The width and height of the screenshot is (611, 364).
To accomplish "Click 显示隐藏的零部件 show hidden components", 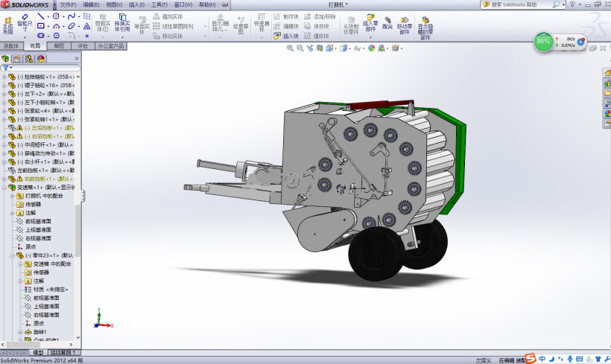I will point(425,28).
